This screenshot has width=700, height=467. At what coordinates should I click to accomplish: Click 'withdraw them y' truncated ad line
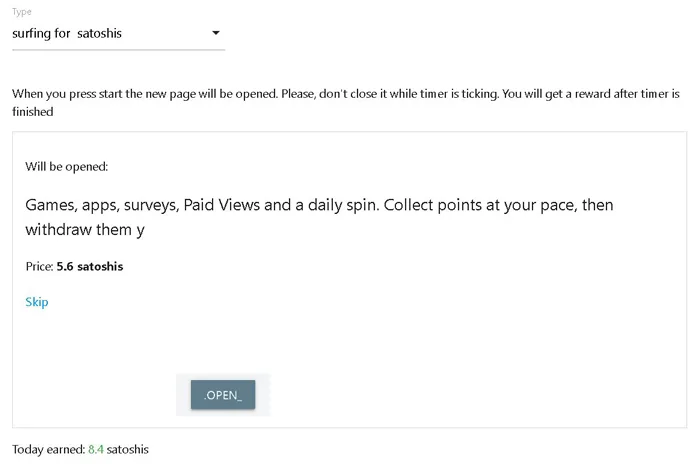[x=85, y=229]
